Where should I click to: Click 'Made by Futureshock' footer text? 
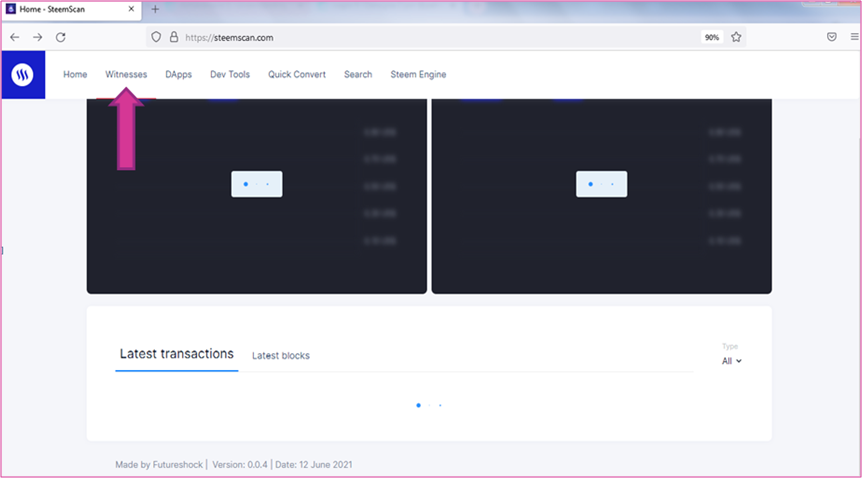[x=159, y=465]
